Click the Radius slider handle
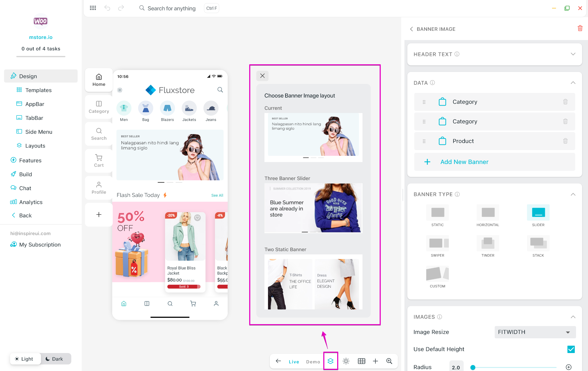588x371 pixels. (x=473, y=367)
